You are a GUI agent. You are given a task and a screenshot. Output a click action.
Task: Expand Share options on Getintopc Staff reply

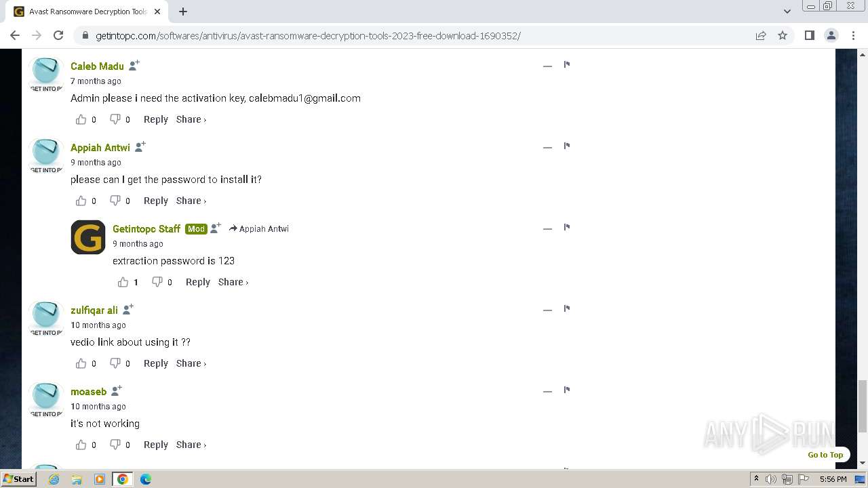(233, 282)
